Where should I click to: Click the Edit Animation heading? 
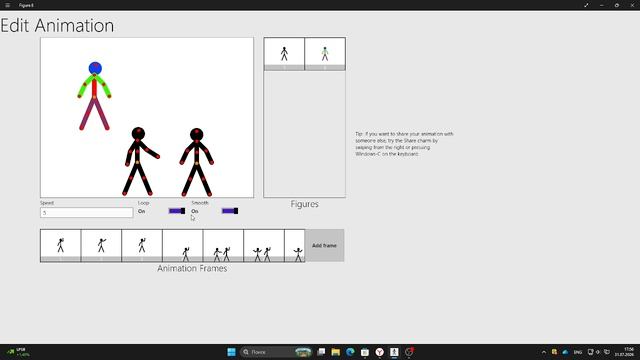(x=57, y=26)
